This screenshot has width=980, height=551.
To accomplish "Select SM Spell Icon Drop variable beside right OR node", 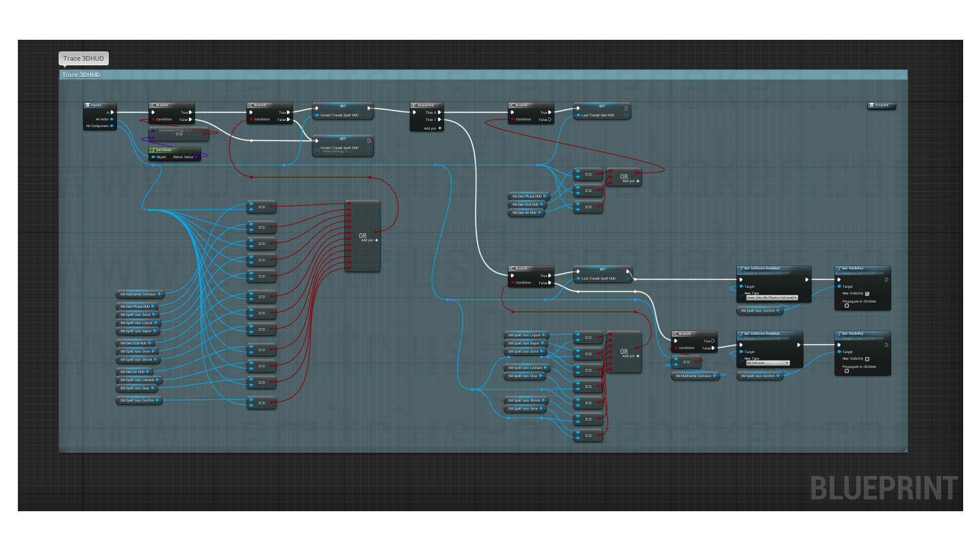I will coord(525,376).
